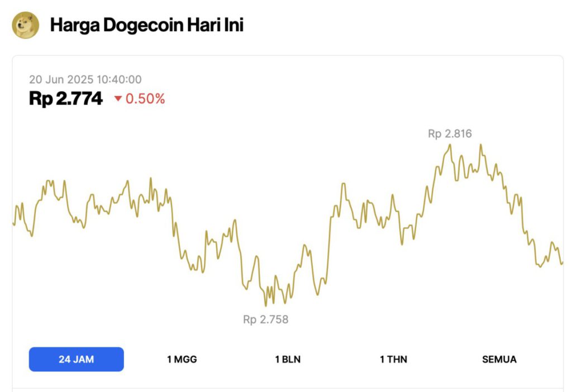Click the 0.50% price change text
The height and width of the screenshot is (392, 572).
click(145, 98)
